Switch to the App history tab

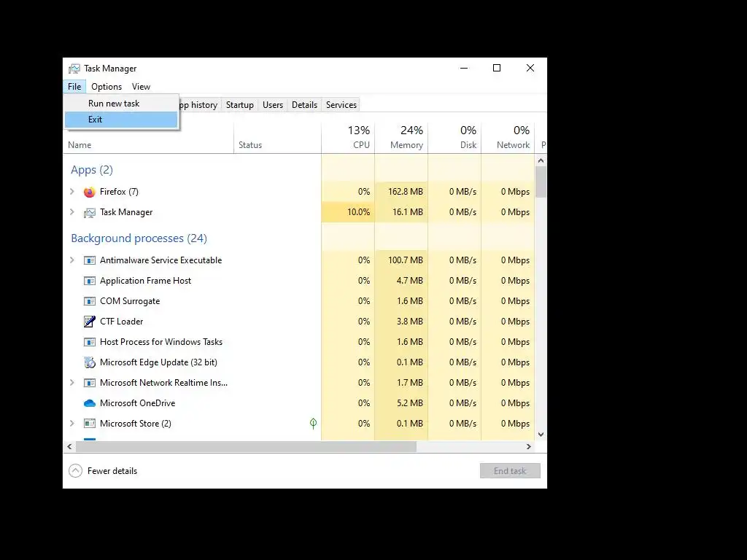pyautogui.click(x=199, y=105)
